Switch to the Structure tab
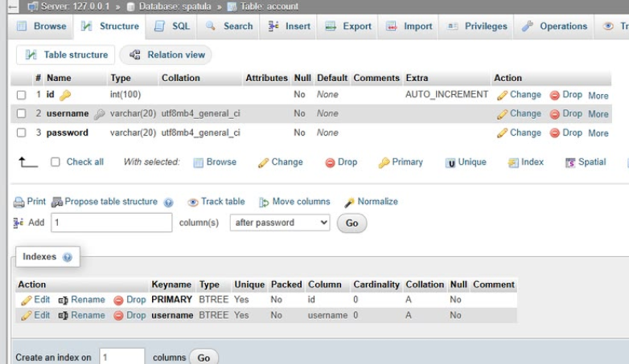This screenshot has width=629, height=364. [x=109, y=27]
